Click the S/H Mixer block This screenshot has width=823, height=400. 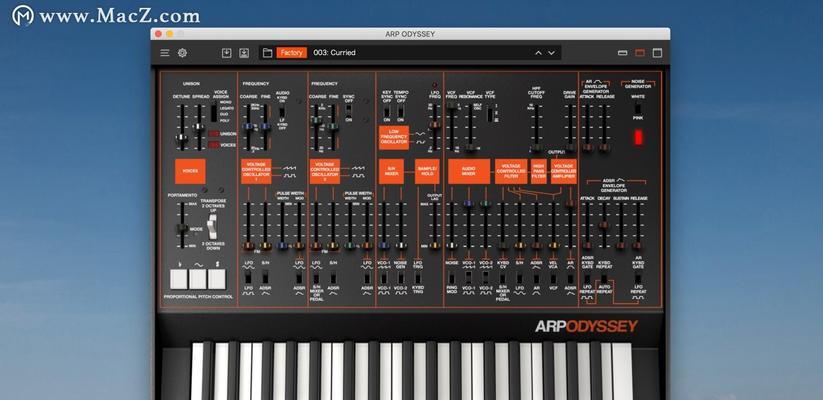coord(392,171)
